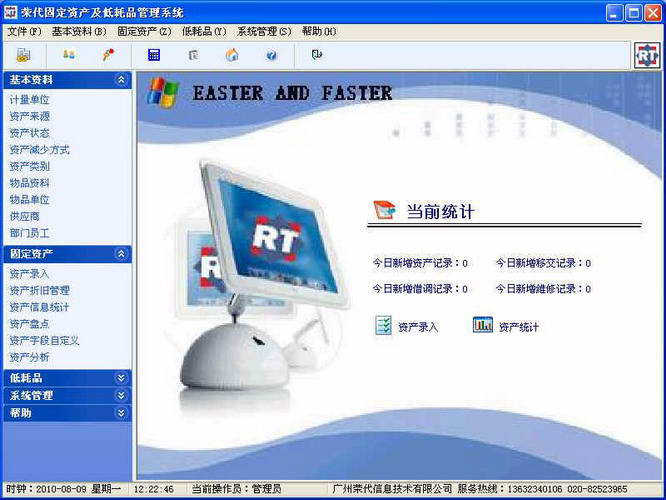Click 今日新增移交记录：0 text
666x500 pixels.
(543, 263)
